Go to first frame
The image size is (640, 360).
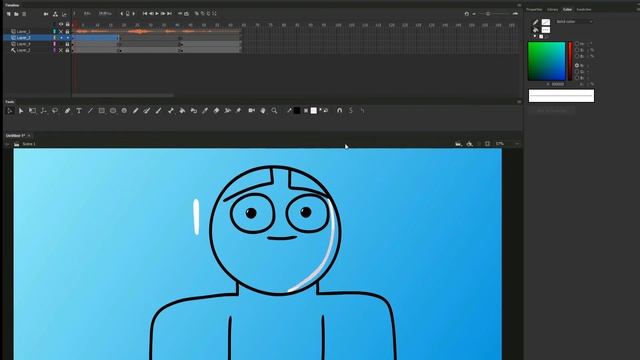[145, 13]
